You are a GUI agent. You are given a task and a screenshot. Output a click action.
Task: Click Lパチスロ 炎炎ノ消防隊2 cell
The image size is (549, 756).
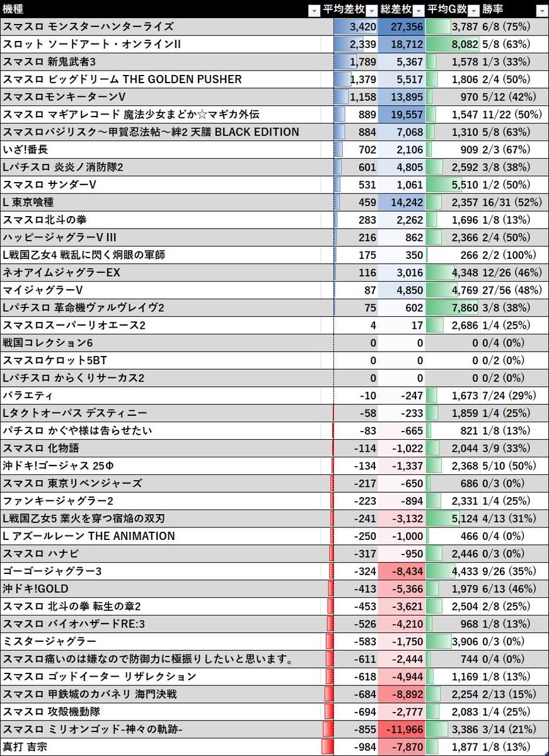(161, 168)
